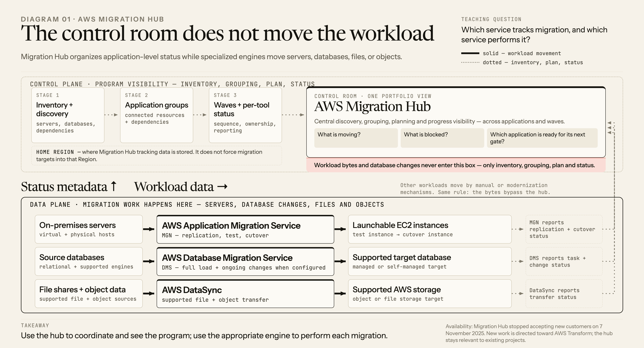Click 'virtual + physical hosts' text
The width and height of the screenshot is (644, 348).
[77, 235]
